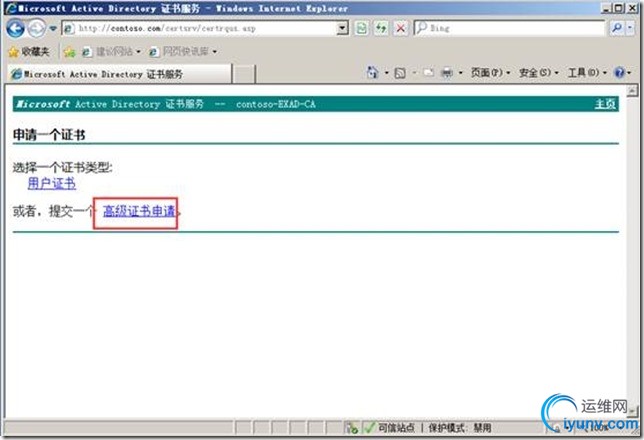644x440 pixels.
Task: Click the browser Forward arrow button
Action: coord(37,29)
